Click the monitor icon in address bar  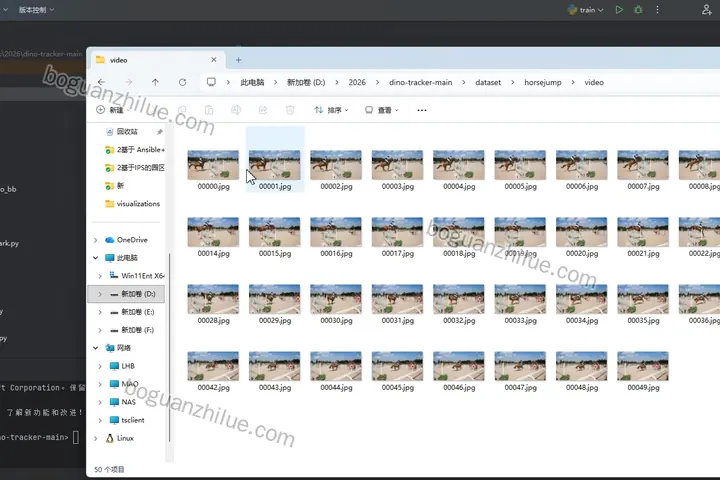click(x=211, y=82)
